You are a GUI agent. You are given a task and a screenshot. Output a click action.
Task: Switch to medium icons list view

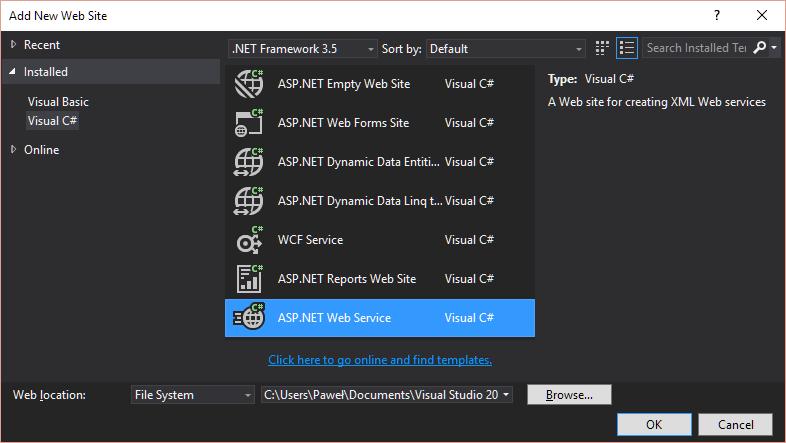pyautogui.click(x=627, y=48)
